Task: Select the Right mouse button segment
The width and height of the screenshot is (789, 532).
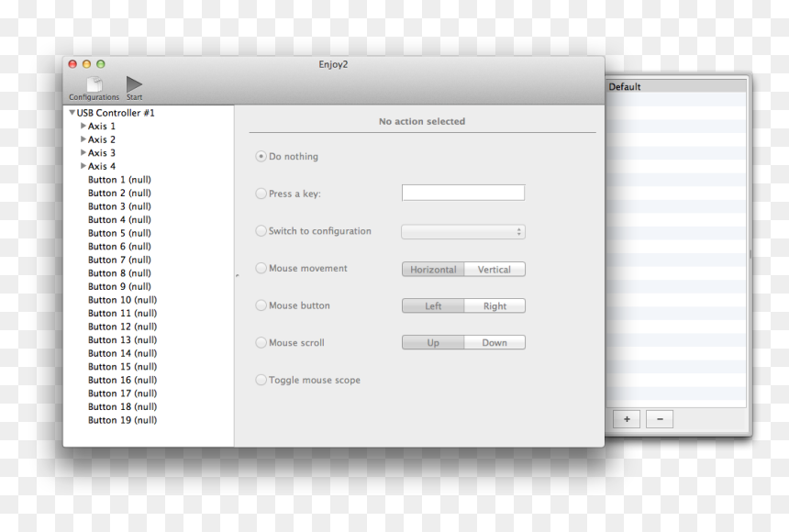Action: coord(495,306)
